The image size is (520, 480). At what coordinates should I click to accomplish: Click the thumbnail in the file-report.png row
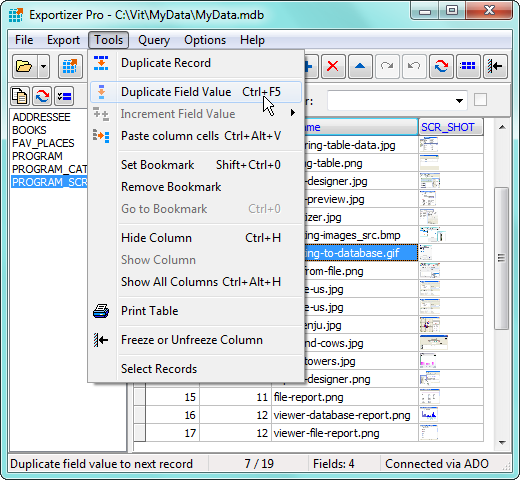tap(429, 397)
